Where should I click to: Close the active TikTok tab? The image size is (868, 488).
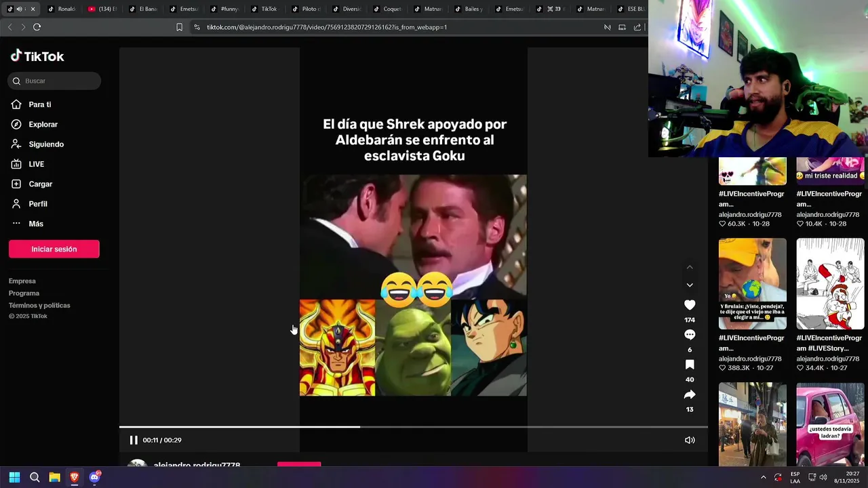[33, 9]
